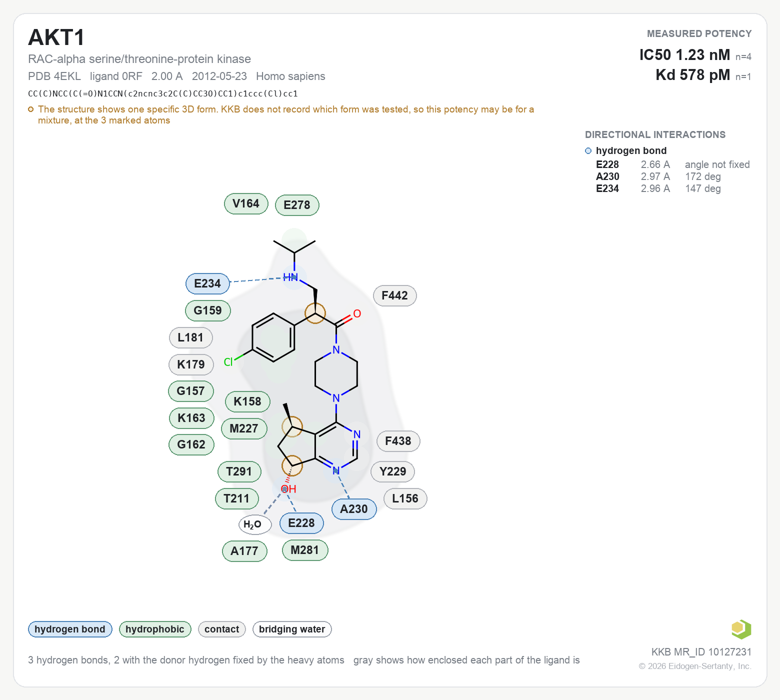The image size is (780, 700).
Task: Select the bridging water legend pill
Action: pos(292,629)
